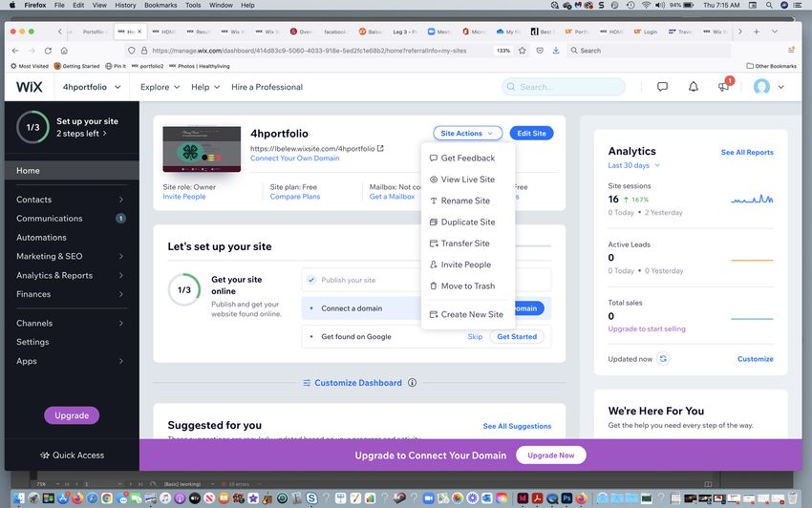
Task: Expand the Apps sidebar section
Action: coord(70,361)
